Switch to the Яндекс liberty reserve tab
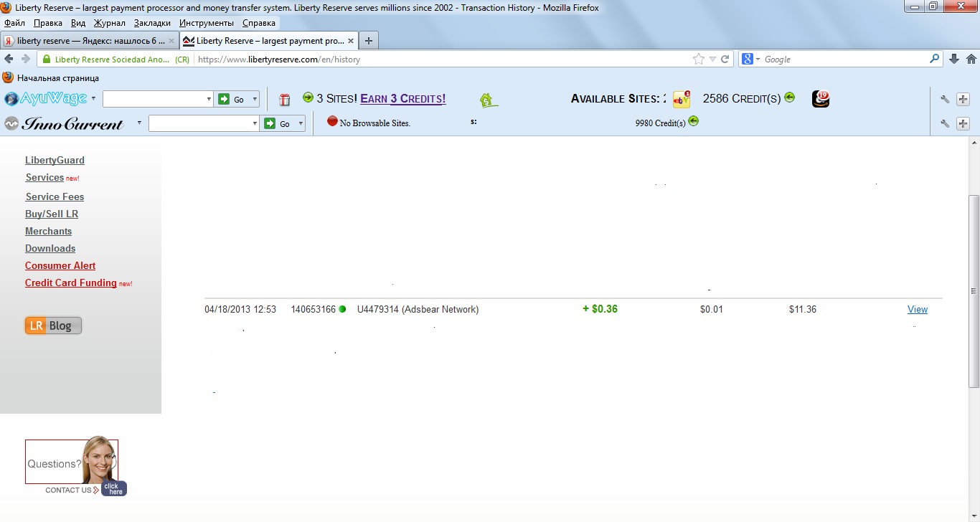 click(89, 41)
